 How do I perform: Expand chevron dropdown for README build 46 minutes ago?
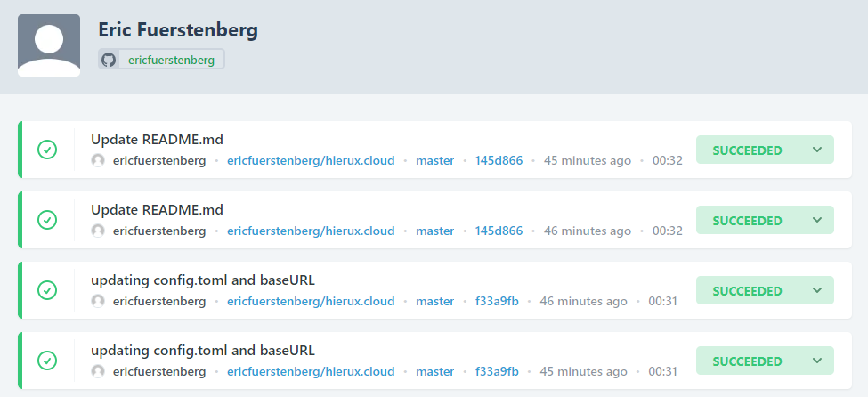(x=816, y=220)
